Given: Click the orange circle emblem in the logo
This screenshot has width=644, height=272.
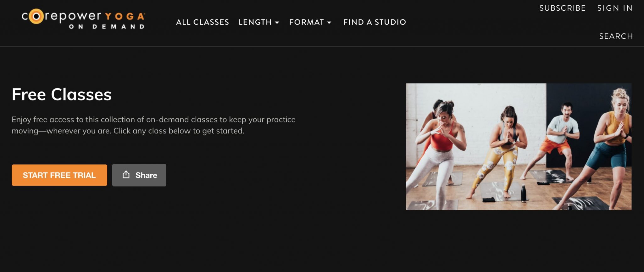Looking at the screenshot, I should (36, 16).
